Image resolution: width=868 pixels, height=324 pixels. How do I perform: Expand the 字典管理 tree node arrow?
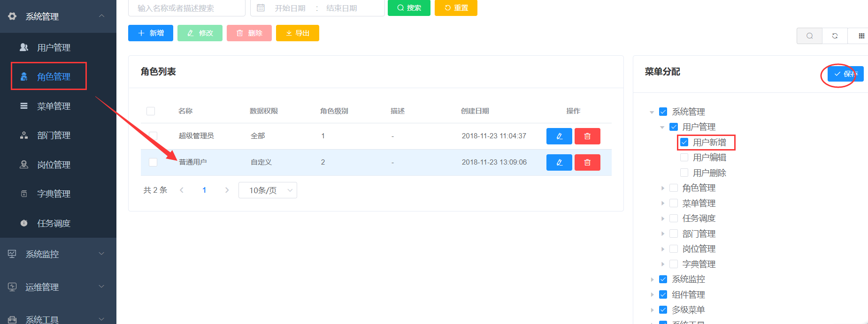(x=662, y=264)
